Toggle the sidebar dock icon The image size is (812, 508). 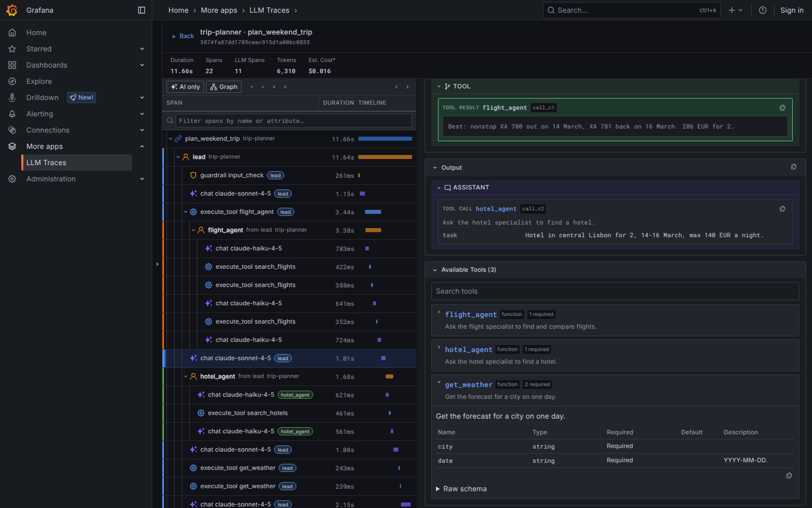click(x=142, y=10)
